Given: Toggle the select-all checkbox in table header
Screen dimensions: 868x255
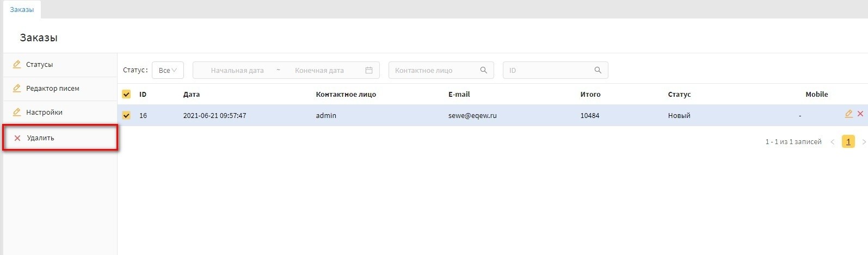Looking at the screenshot, I should click(126, 94).
